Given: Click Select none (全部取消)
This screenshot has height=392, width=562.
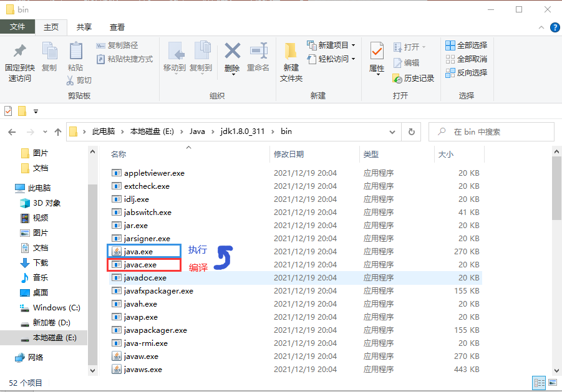Looking at the screenshot, I should pyautogui.click(x=467, y=59).
